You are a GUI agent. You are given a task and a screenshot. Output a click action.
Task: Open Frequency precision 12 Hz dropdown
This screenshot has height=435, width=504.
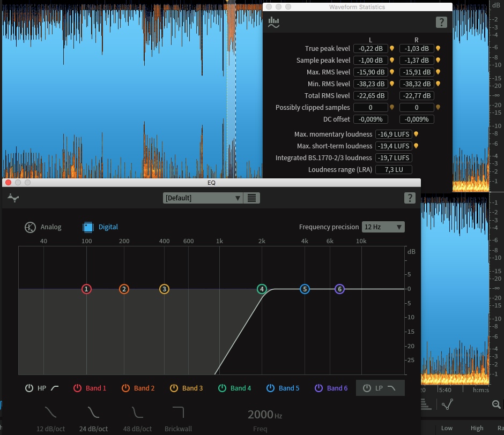click(383, 227)
